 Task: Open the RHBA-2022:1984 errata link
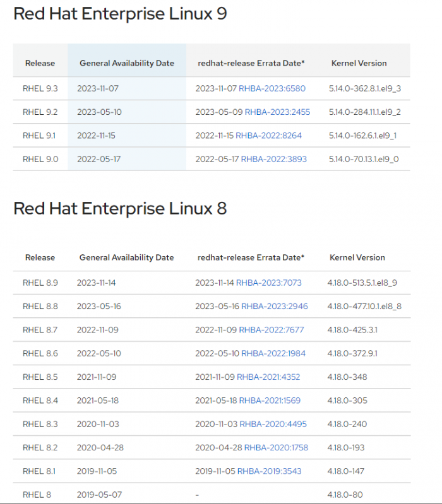[273, 353]
